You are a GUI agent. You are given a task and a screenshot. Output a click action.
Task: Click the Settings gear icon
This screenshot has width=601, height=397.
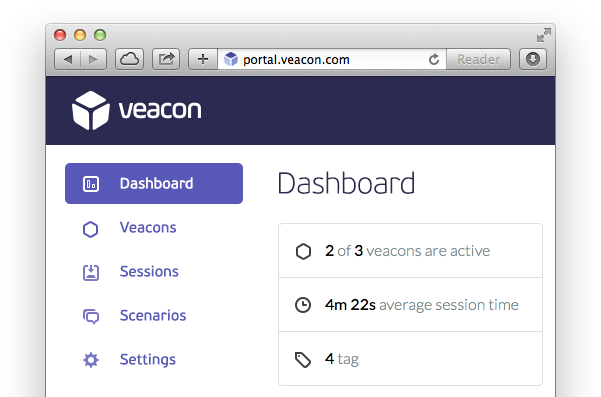91,360
